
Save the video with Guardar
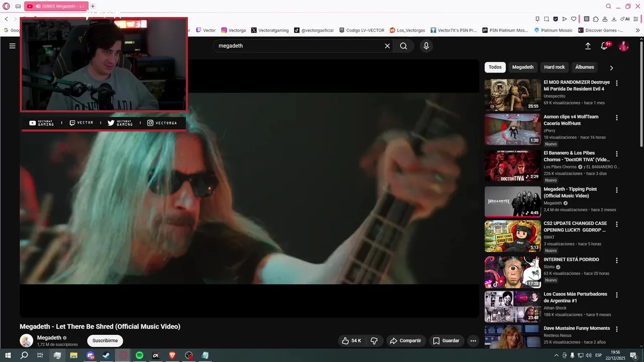(446, 340)
